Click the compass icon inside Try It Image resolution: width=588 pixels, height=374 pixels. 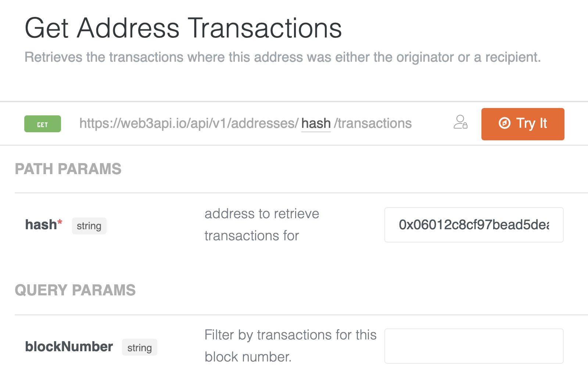point(504,123)
